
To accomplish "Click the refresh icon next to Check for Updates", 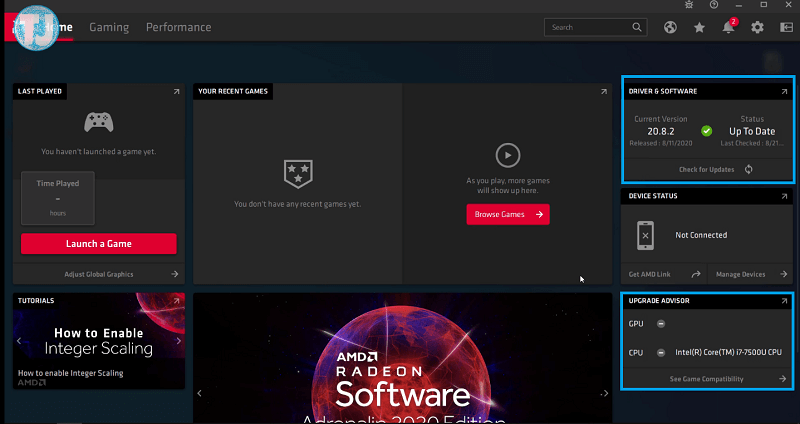I will tap(748, 169).
